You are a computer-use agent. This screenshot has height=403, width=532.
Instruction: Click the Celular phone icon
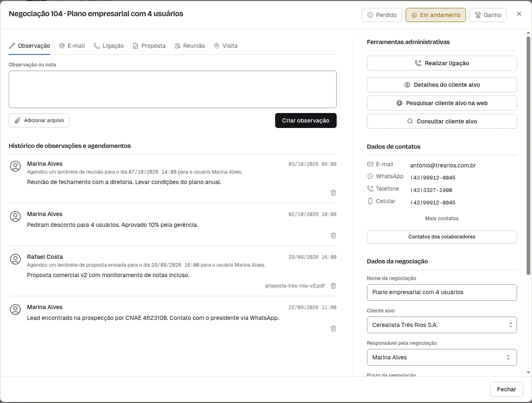pos(370,201)
